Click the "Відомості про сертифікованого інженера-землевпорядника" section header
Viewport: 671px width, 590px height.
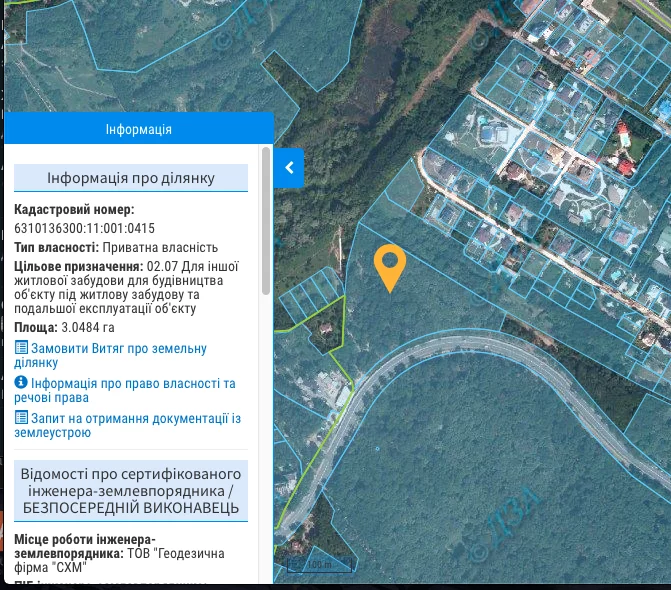pos(131,491)
